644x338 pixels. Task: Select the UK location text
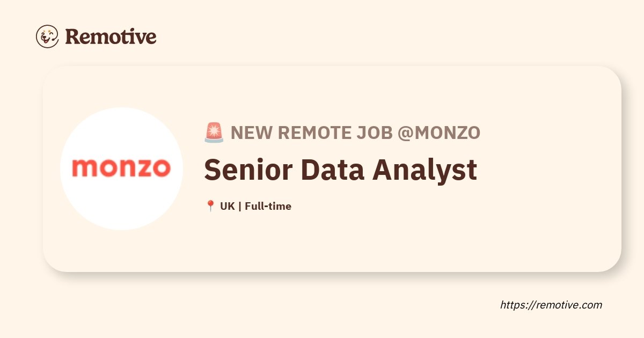click(x=227, y=206)
